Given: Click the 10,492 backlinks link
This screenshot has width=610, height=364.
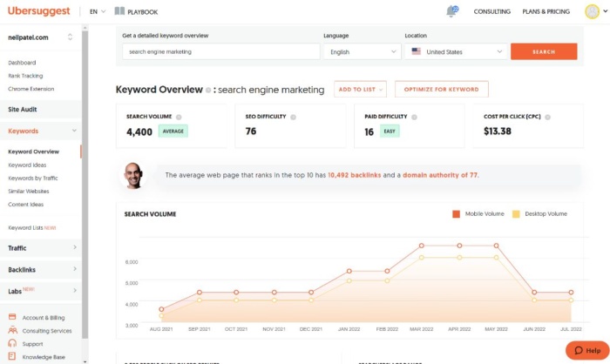Looking at the screenshot, I should click(355, 175).
